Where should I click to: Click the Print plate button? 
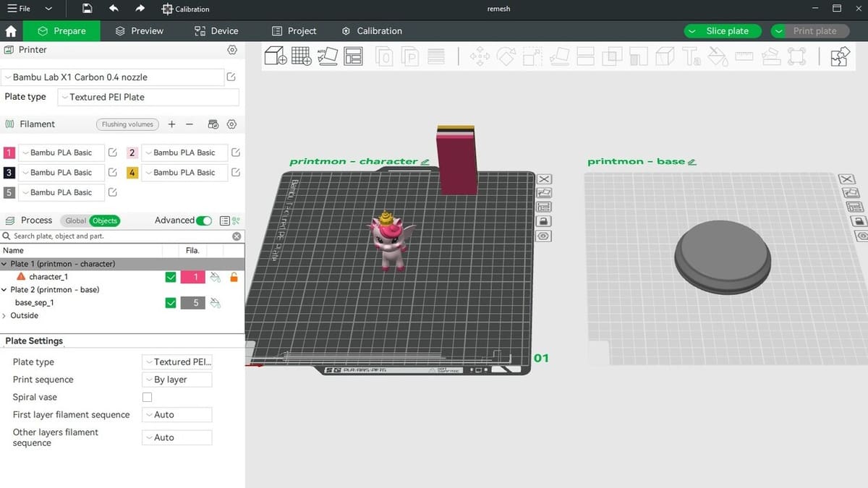[x=814, y=31]
